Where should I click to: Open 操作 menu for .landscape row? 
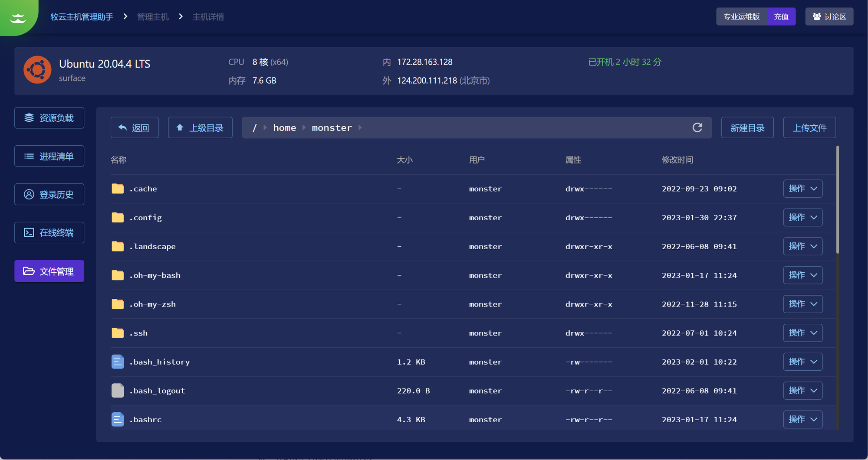coord(802,246)
